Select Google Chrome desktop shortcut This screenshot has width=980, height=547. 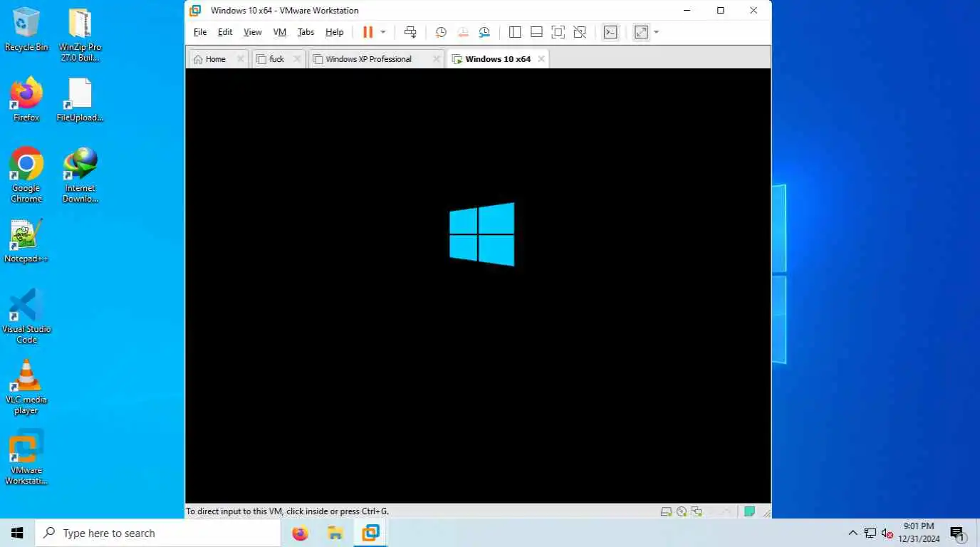[x=26, y=175]
